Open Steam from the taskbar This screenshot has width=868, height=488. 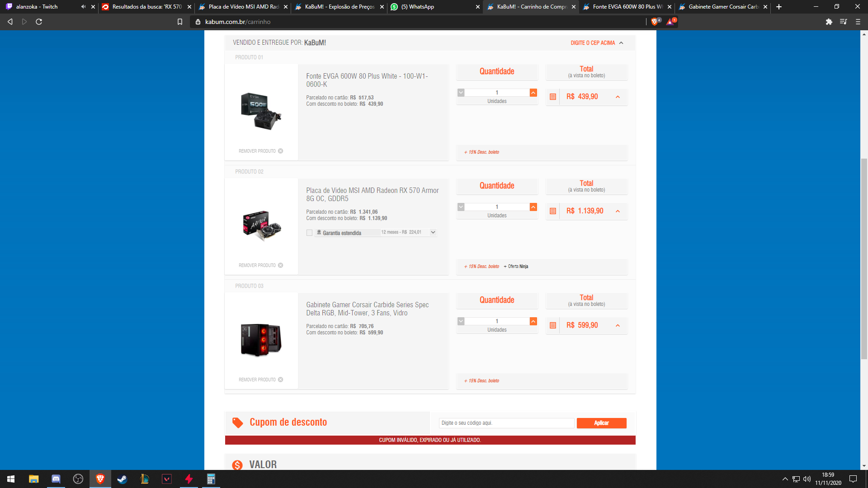click(122, 479)
